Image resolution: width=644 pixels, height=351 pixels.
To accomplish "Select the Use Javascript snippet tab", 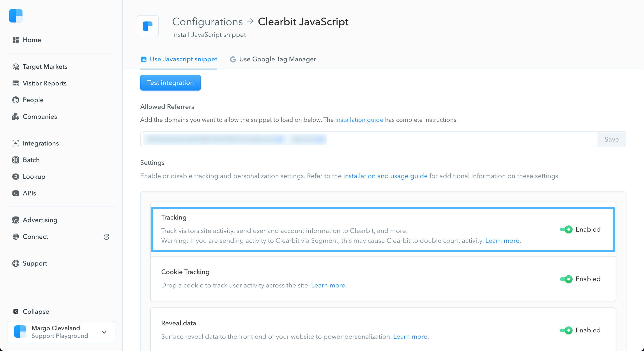I will [179, 59].
